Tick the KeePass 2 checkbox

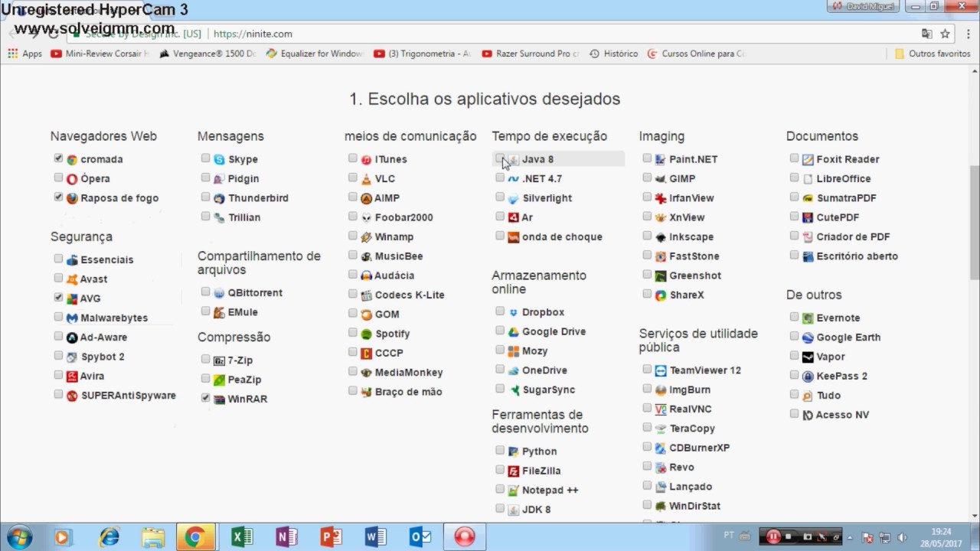coord(794,375)
